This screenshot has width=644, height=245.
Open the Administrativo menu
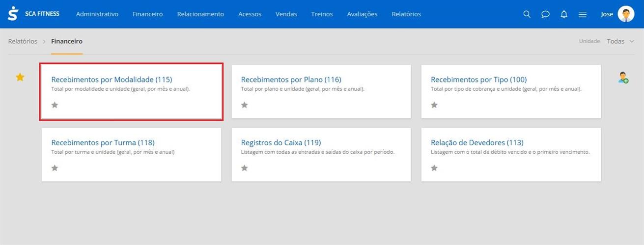point(97,14)
